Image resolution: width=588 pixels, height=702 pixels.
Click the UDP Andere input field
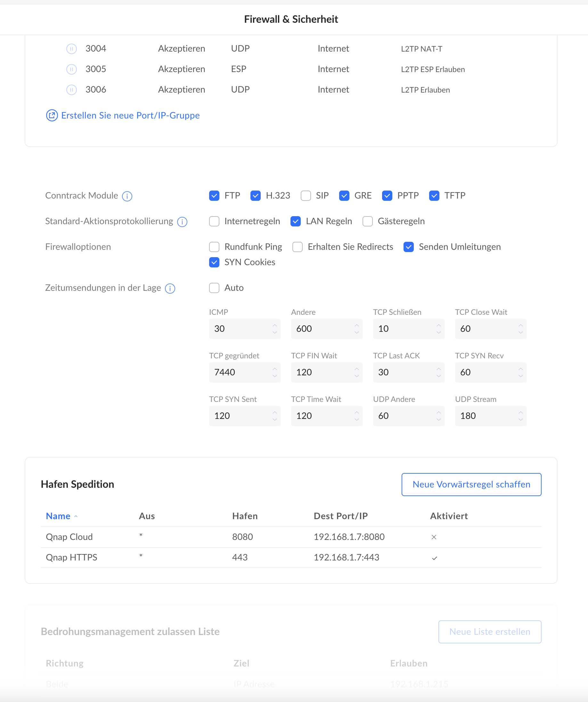point(408,416)
